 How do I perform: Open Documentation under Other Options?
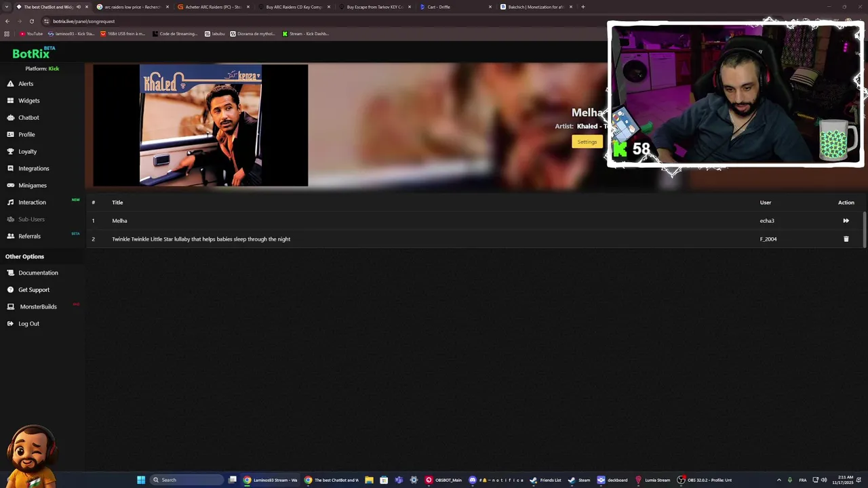pyautogui.click(x=38, y=272)
